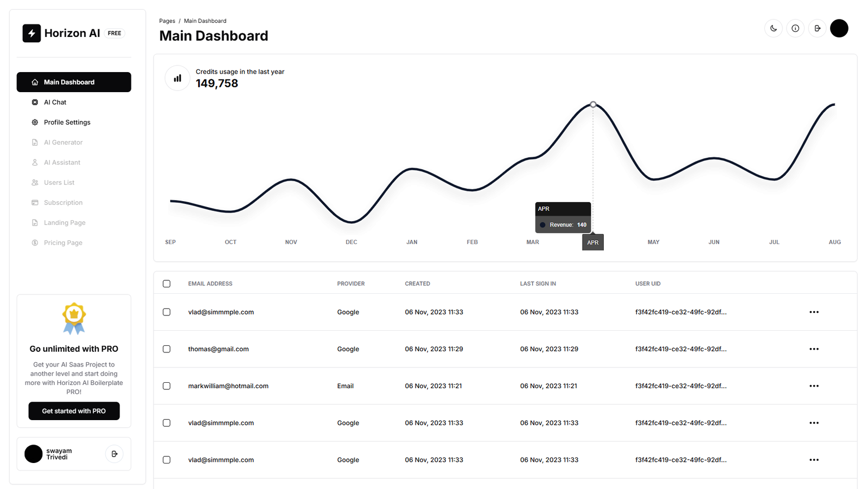Click the Main Dashboard breadcrumb link
The height and width of the screenshot is (489, 868).
point(205,21)
